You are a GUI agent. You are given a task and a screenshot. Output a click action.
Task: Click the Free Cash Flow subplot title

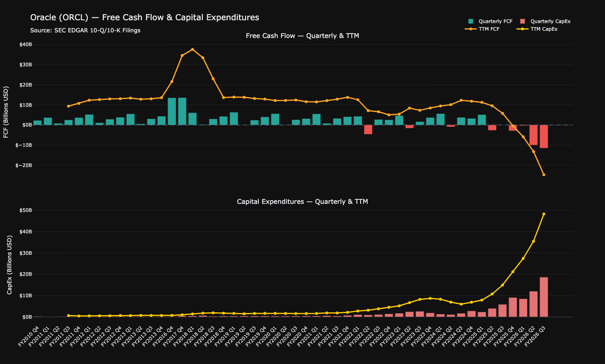click(302, 36)
